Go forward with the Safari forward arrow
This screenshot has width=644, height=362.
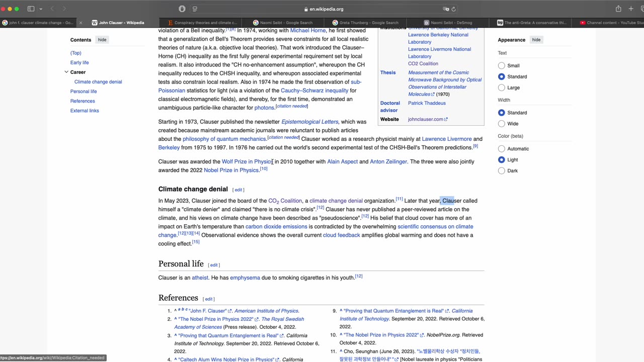point(64,9)
